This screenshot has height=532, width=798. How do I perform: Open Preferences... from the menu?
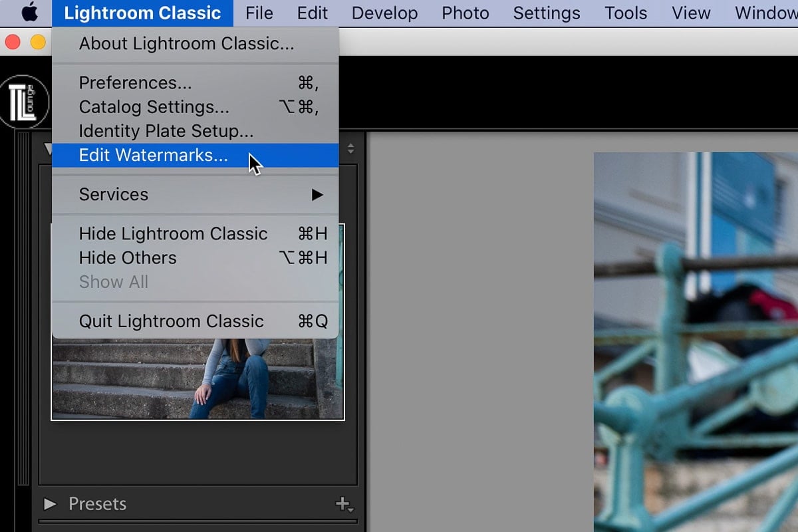pos(195,83)
